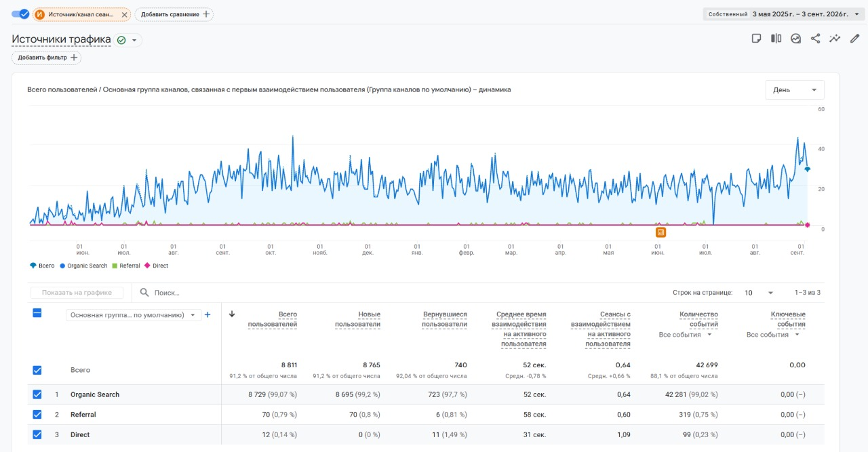Sort by Вернувшиеся пользователи column header
868x452 pixels.
(x=444, y=319)
